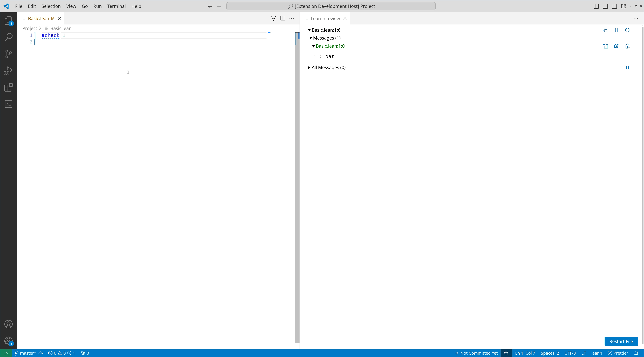Open the Accounts menu
This screenshot has height=357, width=644.
[x=9, y=324]
